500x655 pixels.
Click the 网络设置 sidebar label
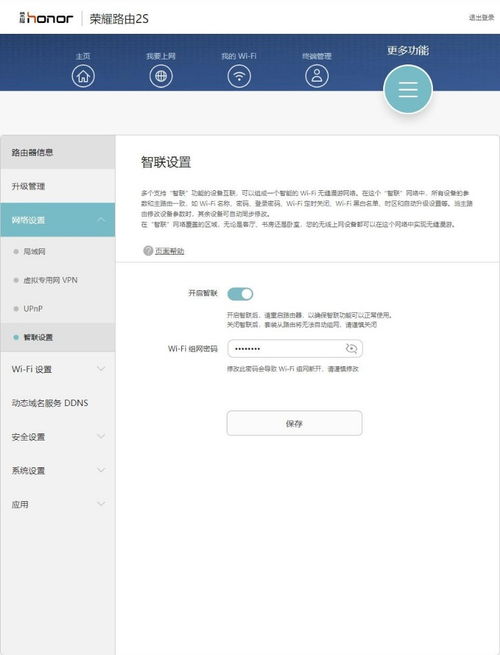[28, 220]
